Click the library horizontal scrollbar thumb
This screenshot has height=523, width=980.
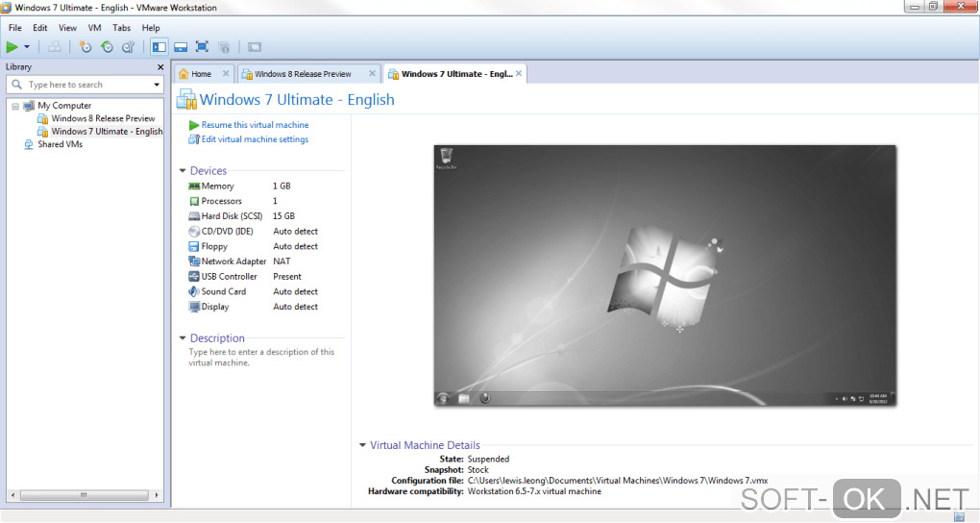84,495
